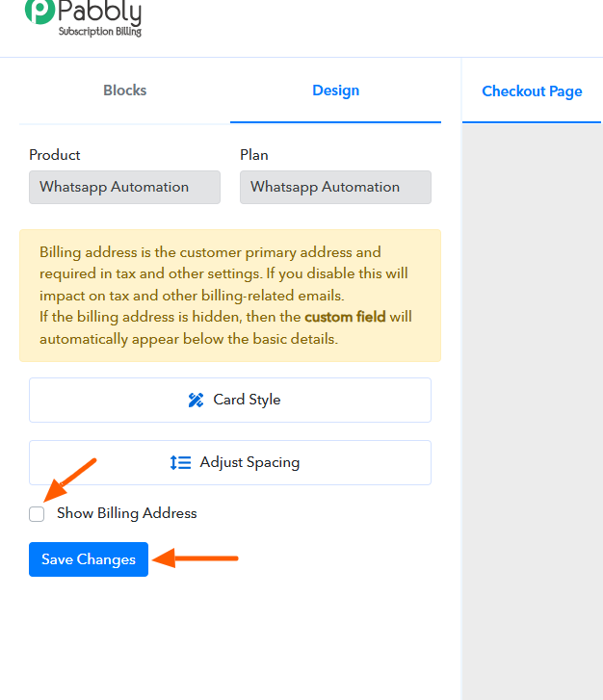Click the Plan field showing Whatsapp Automation
The image size is (603, 700).
pos(335,187)
